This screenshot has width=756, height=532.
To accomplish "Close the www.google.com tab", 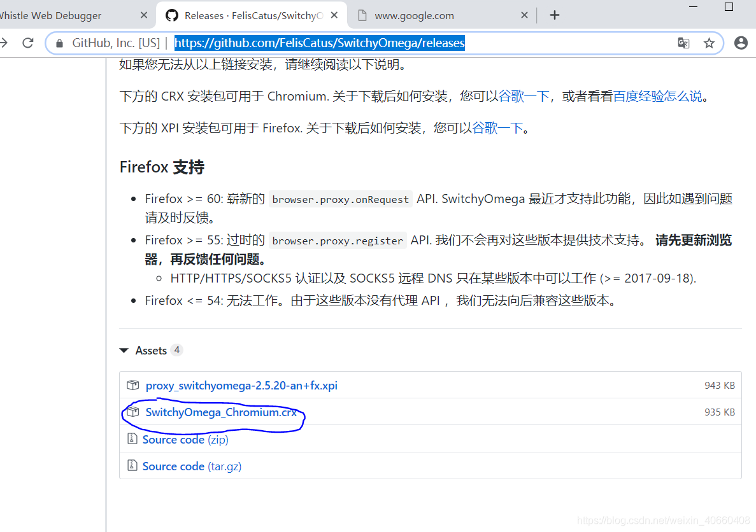I will point(525,15).
